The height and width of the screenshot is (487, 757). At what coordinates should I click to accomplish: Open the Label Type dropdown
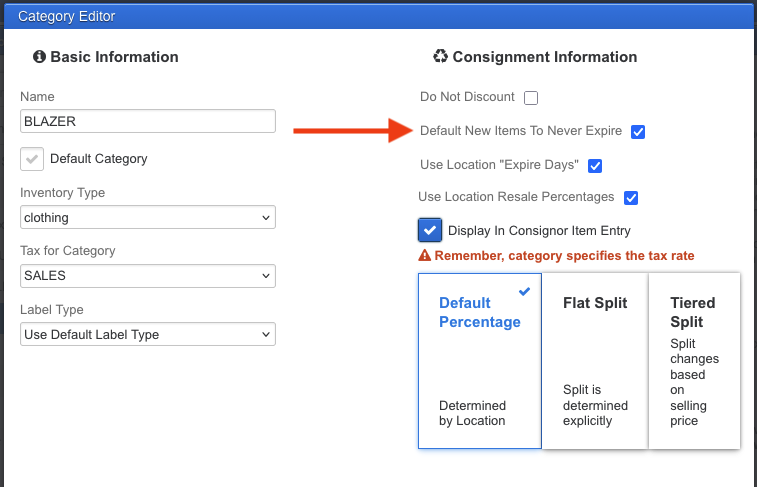[148, 334]
